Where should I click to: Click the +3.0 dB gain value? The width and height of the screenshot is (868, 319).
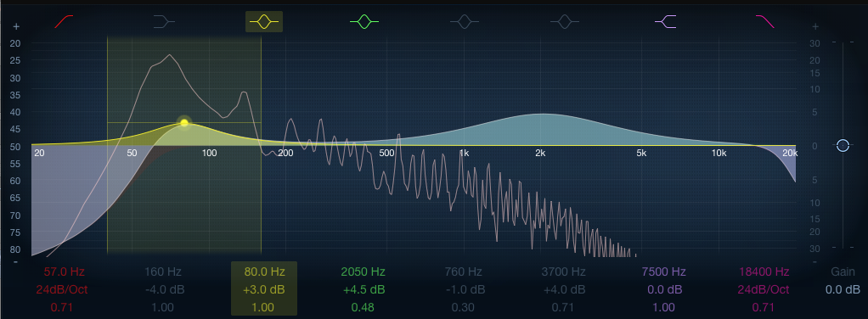264,289
